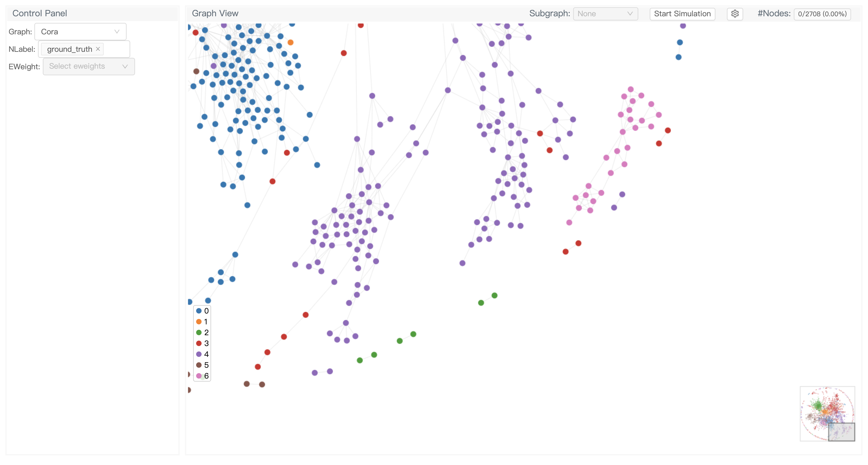Image resolution: width=868 pixels, height=465 pixels.
Task: Click the #Nodes count field
Action: click(x=822, y=14)
